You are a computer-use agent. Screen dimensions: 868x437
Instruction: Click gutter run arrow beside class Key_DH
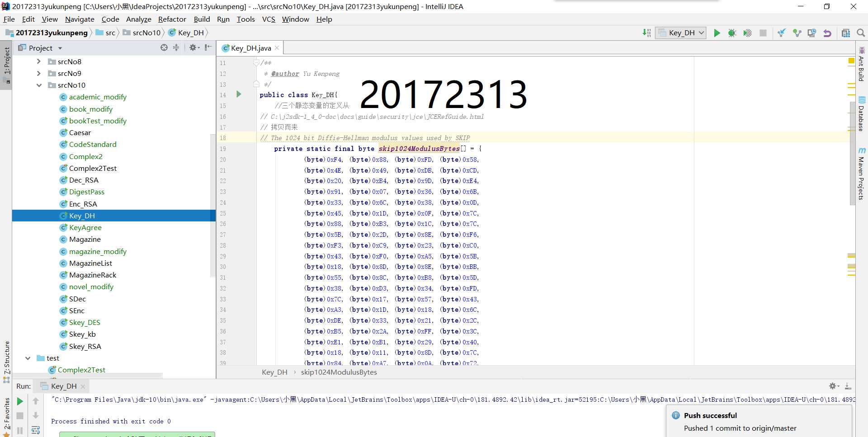(239, 94)
